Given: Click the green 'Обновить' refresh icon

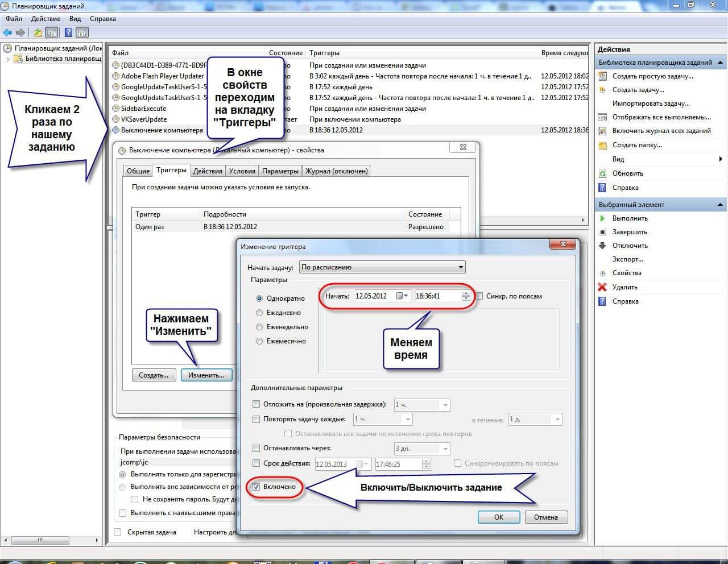Looking at the screenshot, I should [x=603, y=173].
